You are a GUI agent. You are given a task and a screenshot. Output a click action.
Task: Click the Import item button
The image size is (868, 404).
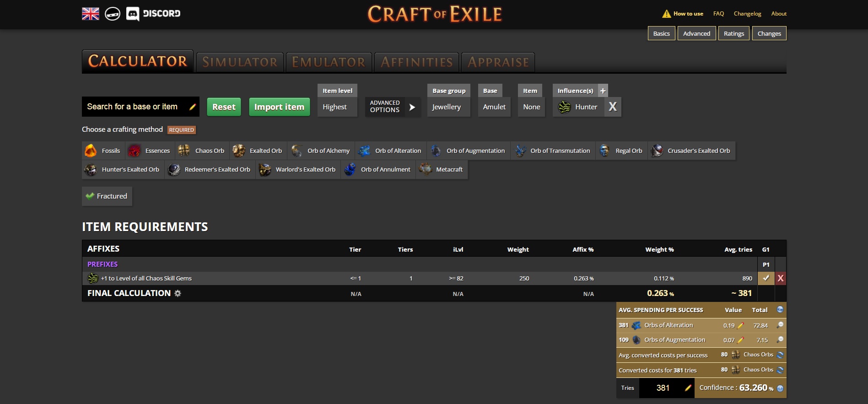point(279,107)
